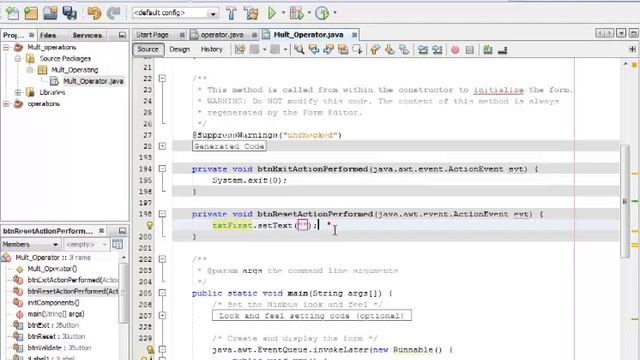Click the New File toolbar icon

tap(12, 13)
